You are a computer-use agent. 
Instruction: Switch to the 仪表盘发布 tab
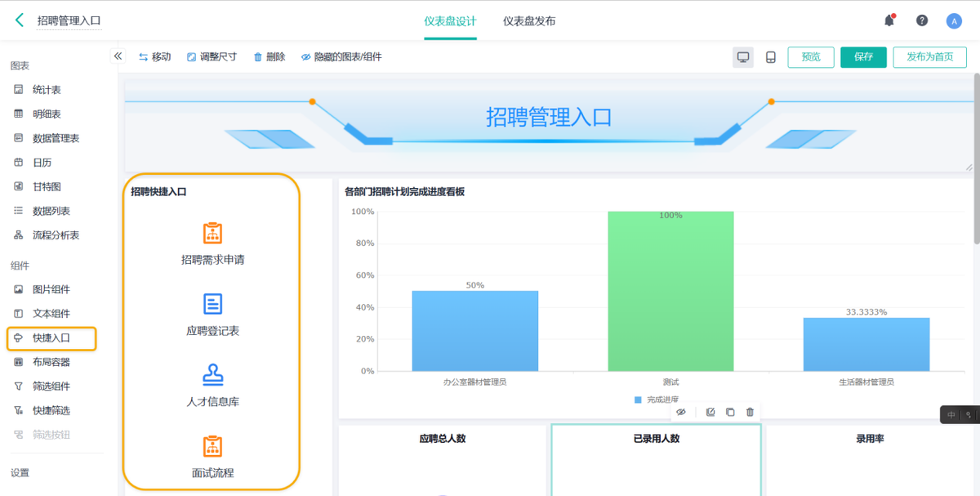pyautogui.click(x=529, y=21)
